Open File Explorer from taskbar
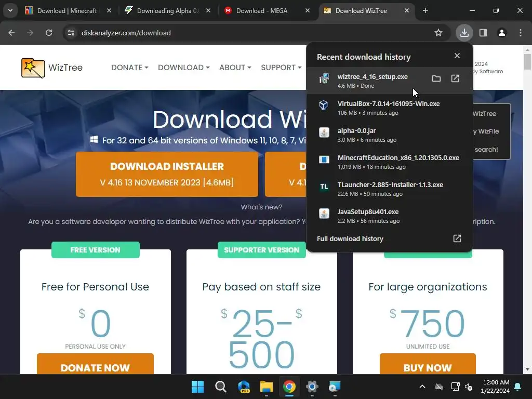The width and height of the screenshot is (532, 399). [x=267, y=387]
